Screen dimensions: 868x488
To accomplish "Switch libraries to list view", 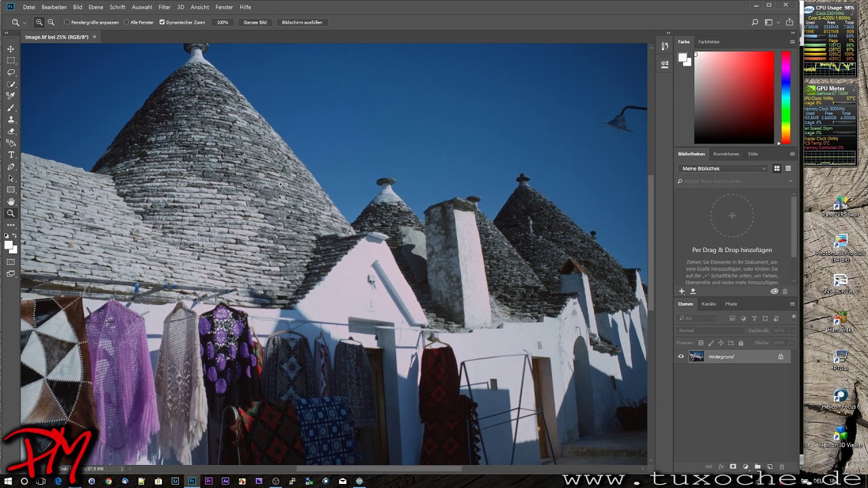I will coord(788,168).
